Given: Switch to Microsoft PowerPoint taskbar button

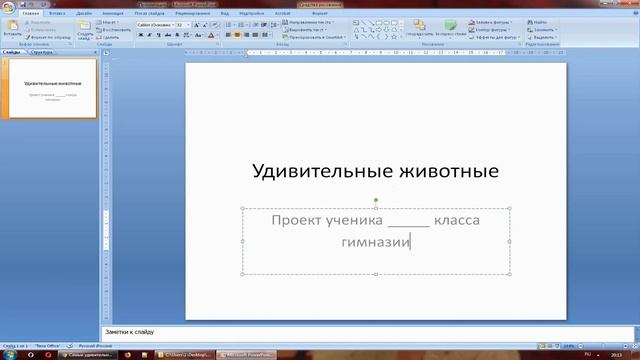Looking at the screenshot, I should pos(246,355).
